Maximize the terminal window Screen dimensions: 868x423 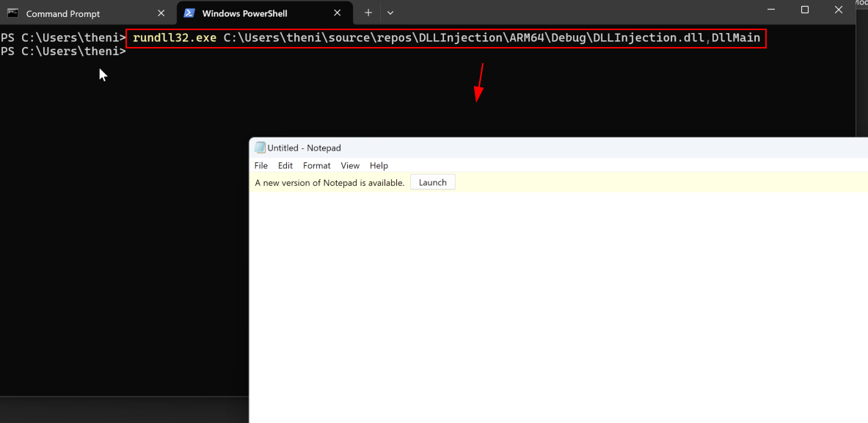[x=805, y=10]
